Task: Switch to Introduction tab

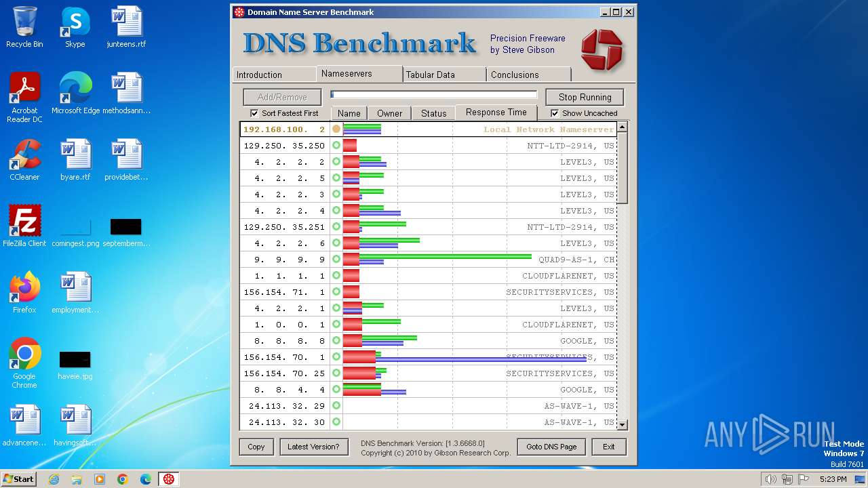Action: pyautogui.click(x=274, y=75)
